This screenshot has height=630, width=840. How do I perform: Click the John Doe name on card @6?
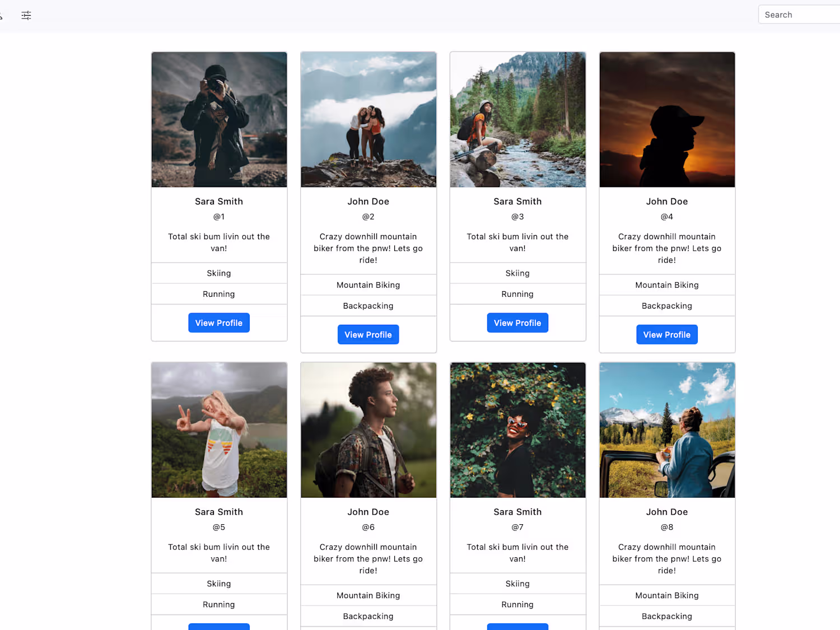(368, 512)
